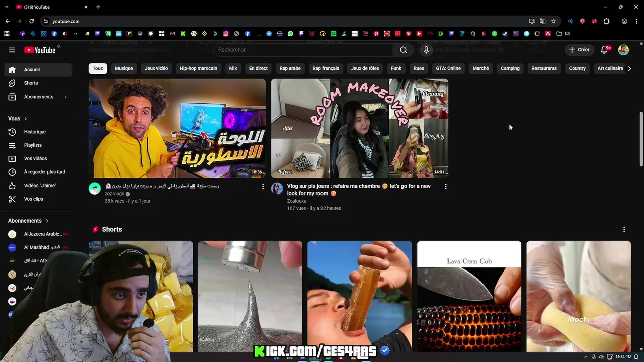This screenshot has height=362, width=644.
Task: Open Vos vidéos in the sidebar
Action: [x=38, y=158]
